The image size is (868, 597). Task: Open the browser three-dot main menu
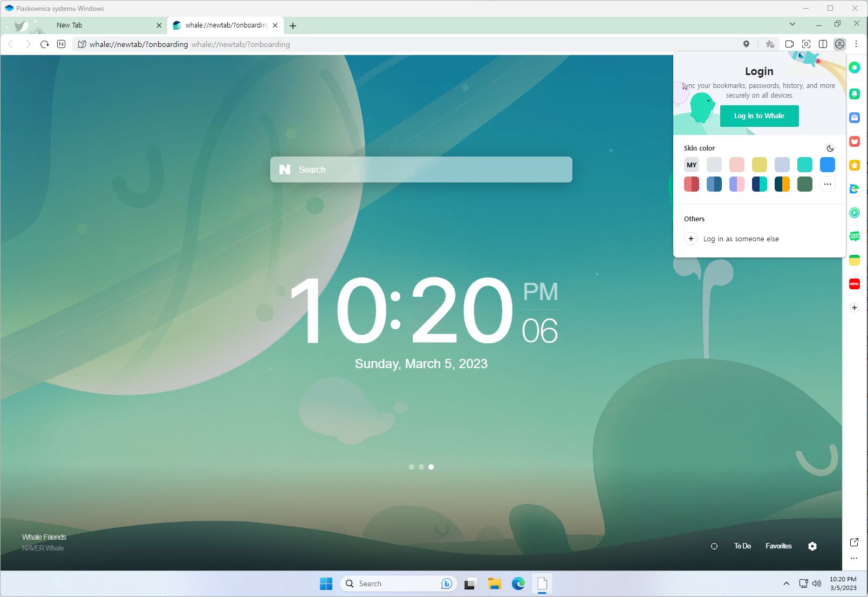[856, 44]
